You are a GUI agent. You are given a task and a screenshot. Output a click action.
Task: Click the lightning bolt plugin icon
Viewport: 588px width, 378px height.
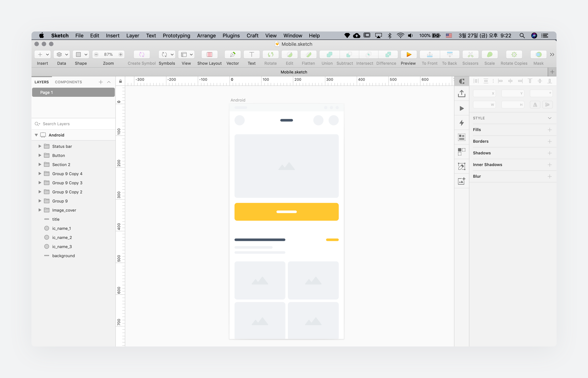[461, 123]
